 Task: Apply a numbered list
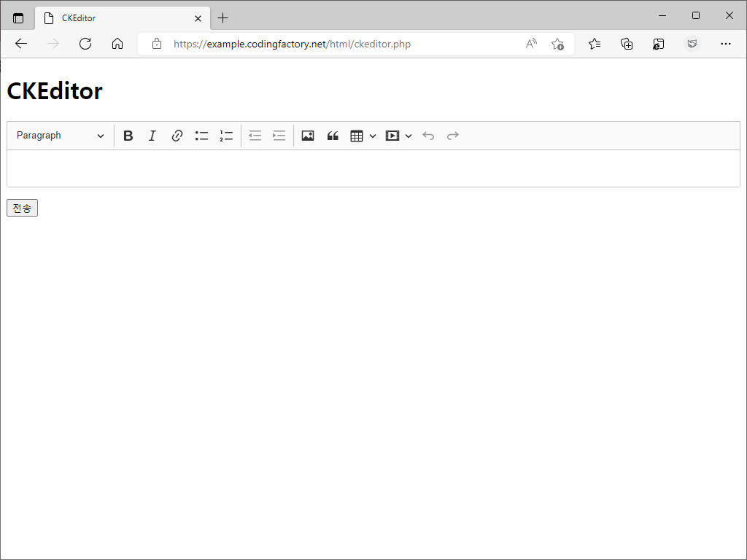(x=226, y=136)
